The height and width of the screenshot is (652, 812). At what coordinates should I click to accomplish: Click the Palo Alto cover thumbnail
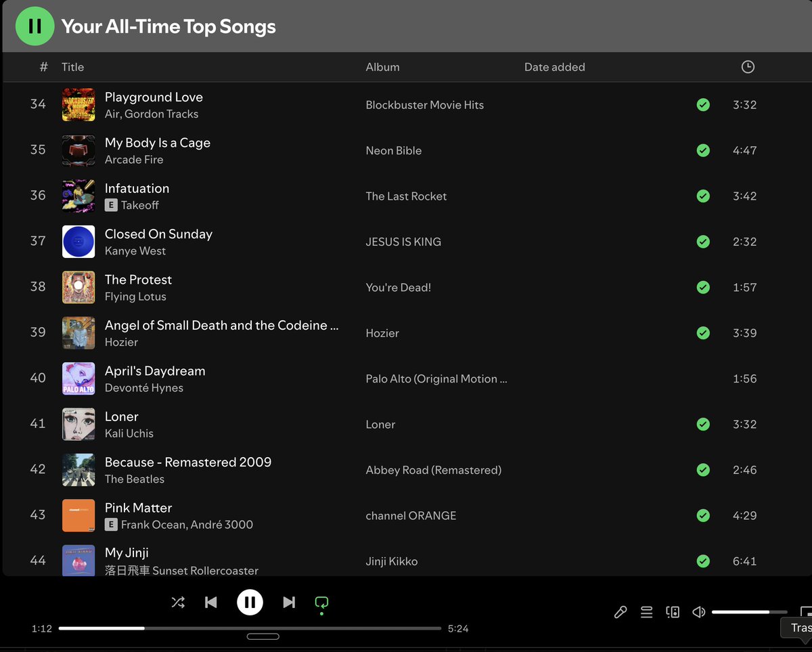[x=78, y=378]
